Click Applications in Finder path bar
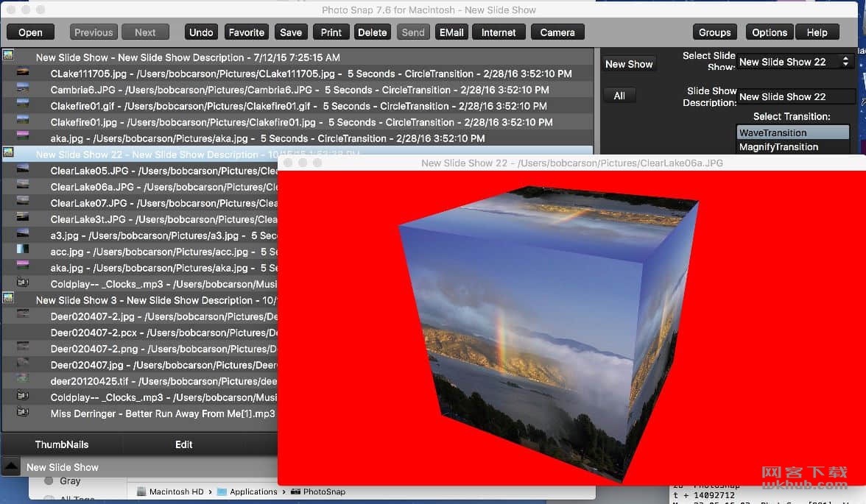Screen dimensions: 866x504 pyautogui.click(x=247, y=491)
